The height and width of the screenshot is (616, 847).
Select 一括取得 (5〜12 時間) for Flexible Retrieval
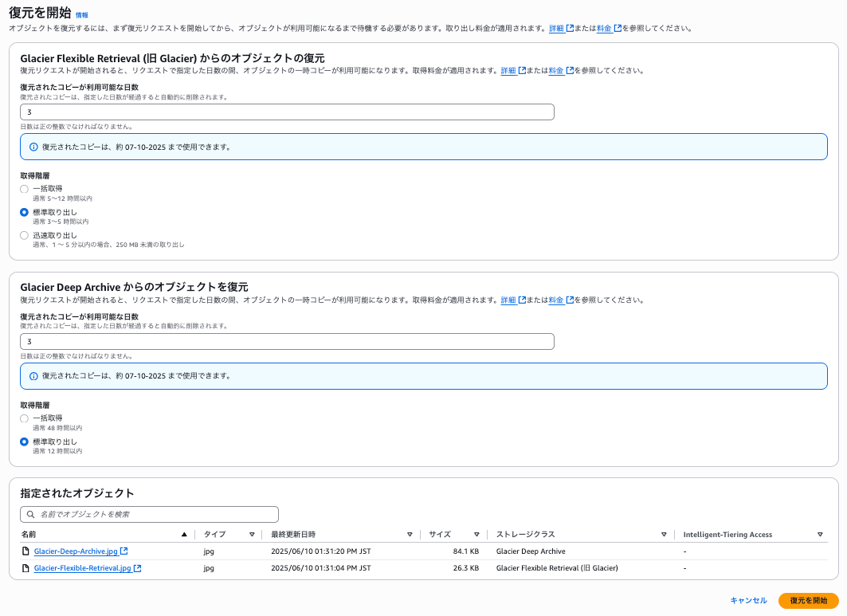(x=25, y=189)
